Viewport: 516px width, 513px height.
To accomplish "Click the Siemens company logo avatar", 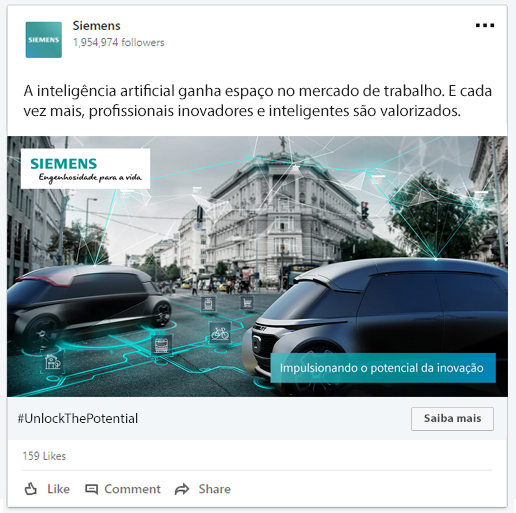I will pyautogui.click(x=44, y=40).
